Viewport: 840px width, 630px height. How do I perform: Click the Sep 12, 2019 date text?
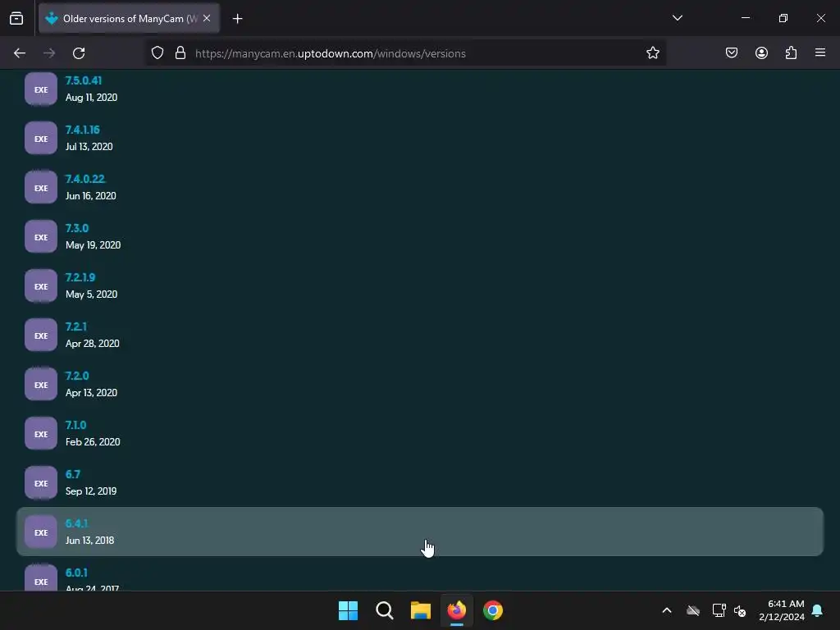pyautogui.click(x=91, y=492)
